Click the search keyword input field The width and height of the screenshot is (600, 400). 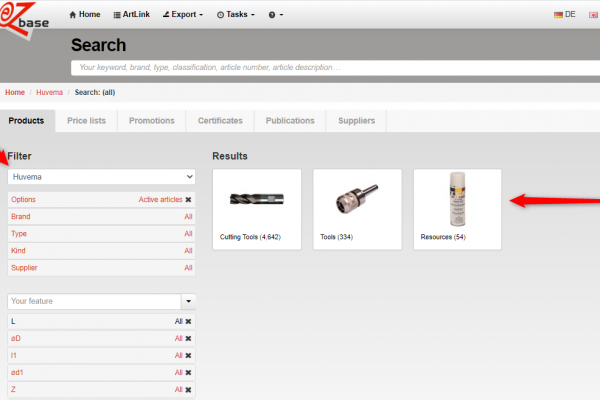pyautogui.click(x=330, y=68)
